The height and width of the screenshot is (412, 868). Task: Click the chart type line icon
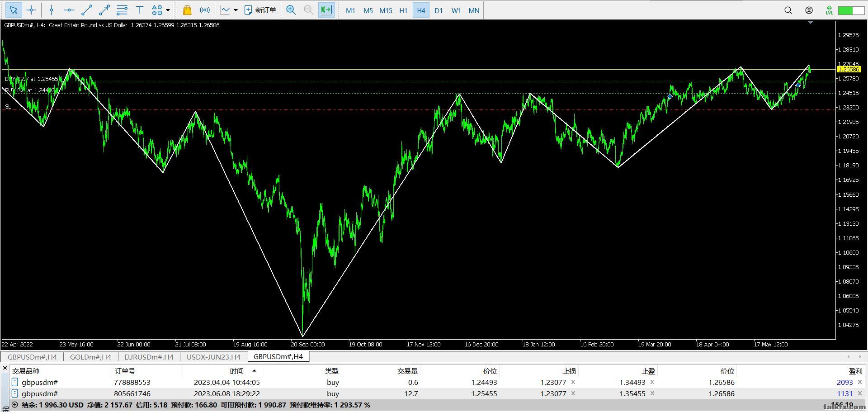coord(225,10)
